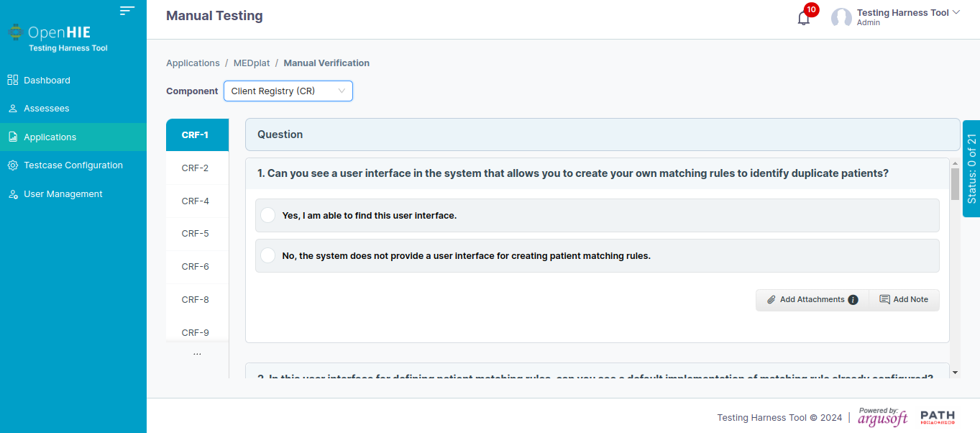This screenshot has height=433, width=980.
Task: Click the User Management icon
Action: [13, 194]
